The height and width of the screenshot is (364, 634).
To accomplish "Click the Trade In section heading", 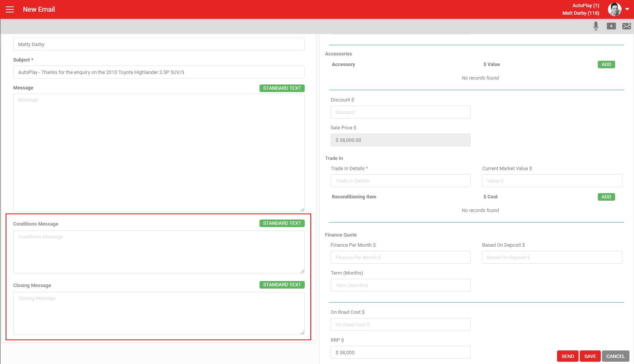I will click(334, 158).
